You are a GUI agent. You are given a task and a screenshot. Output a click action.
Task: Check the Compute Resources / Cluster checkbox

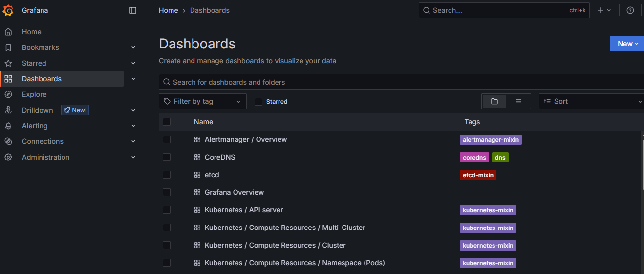[x=167, y=245]
